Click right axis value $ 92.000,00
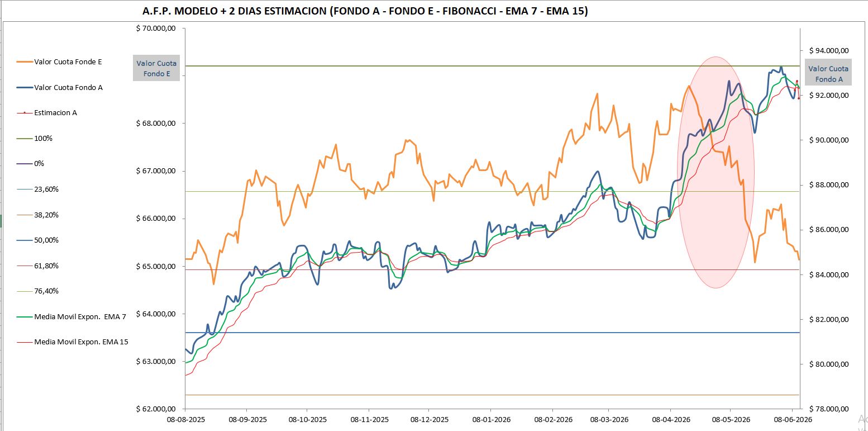868x431 pixels. pyautogui.click(x=829, y=95)
